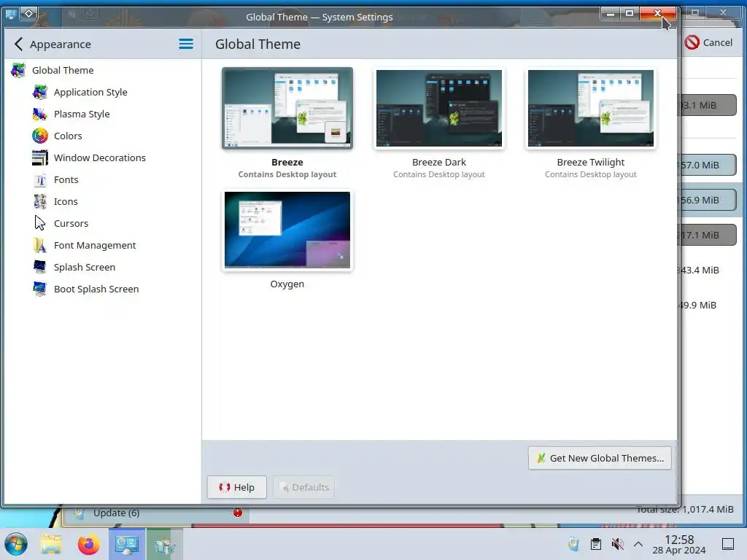Select the Oxygen theme thumbnail
This screenshot has height=560, width=747.
pos(287,230)
